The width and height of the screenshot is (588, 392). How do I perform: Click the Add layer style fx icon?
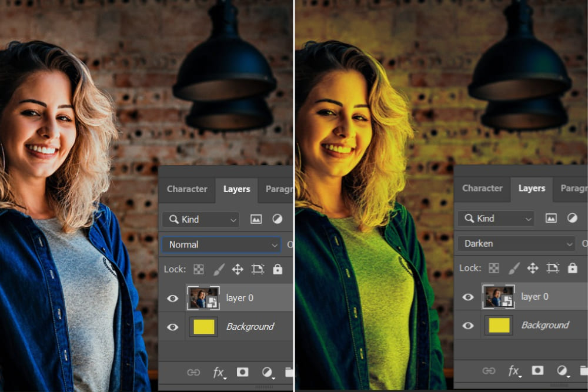219,372
